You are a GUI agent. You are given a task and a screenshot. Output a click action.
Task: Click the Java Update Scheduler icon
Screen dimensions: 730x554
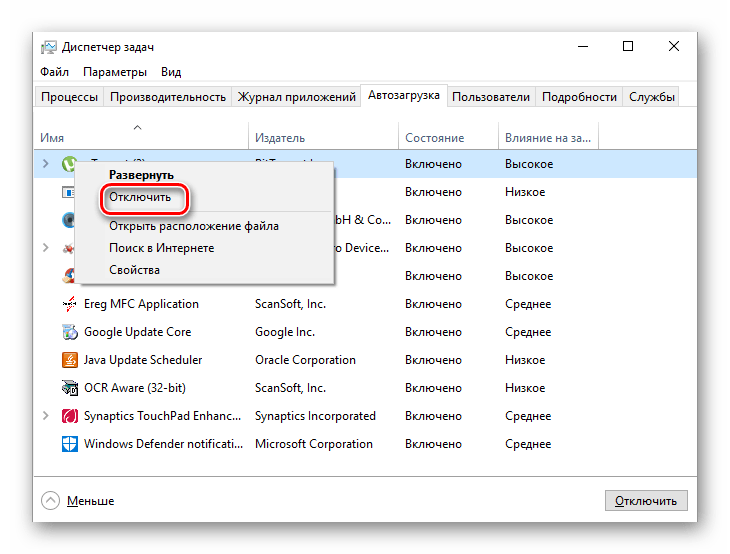coord(69,360)
